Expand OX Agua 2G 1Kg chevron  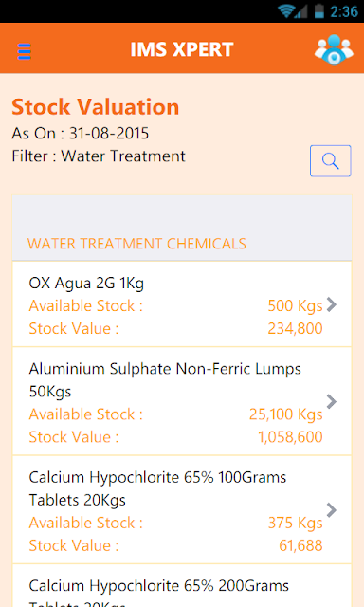pyautogui.click(x=332, y=304)
